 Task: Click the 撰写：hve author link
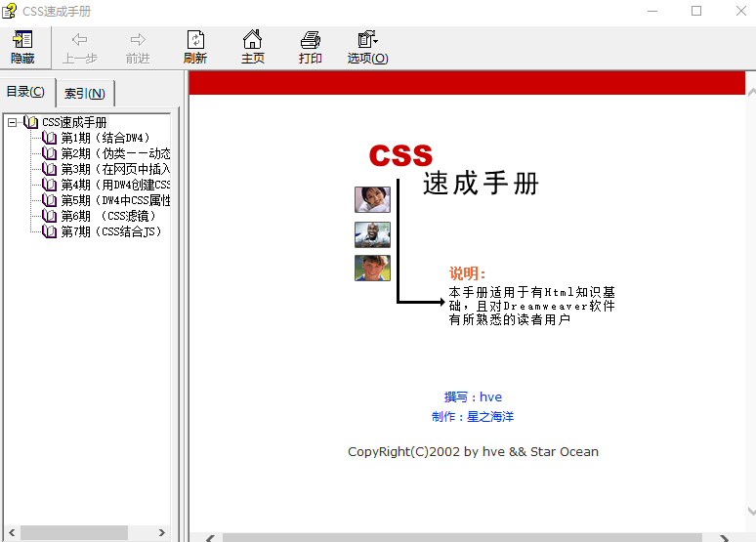[473, 396]
